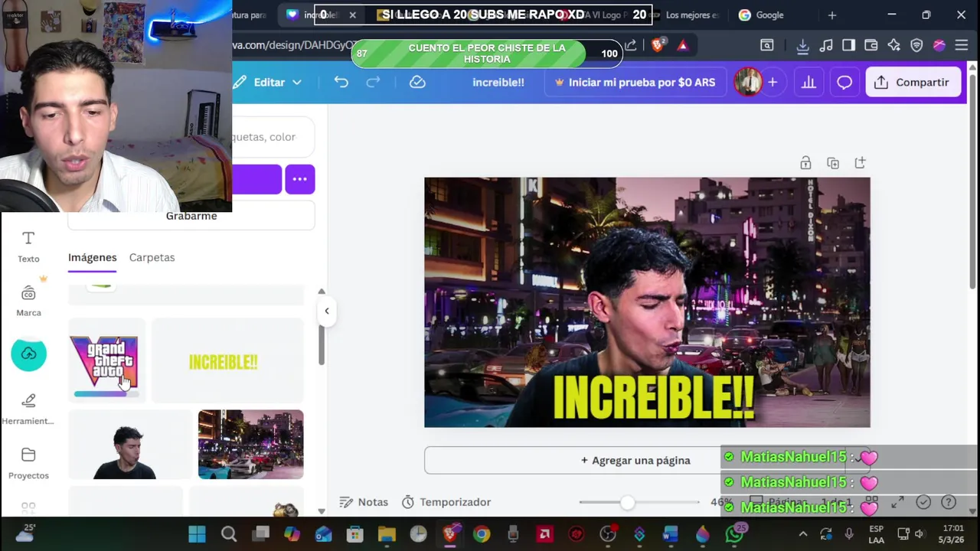980x551 pixels.
Task: Open the Google browser tab
Action: point(770,15)
